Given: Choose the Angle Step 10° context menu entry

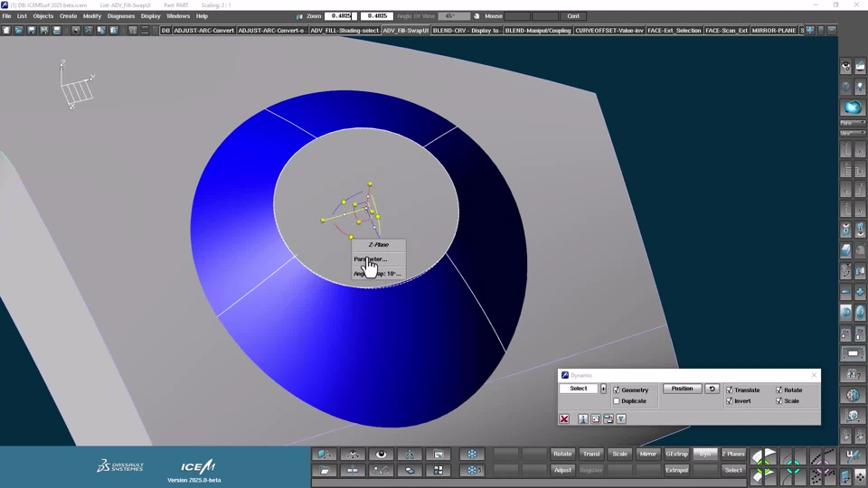Looking at the screenshot, I should point(379,273).
